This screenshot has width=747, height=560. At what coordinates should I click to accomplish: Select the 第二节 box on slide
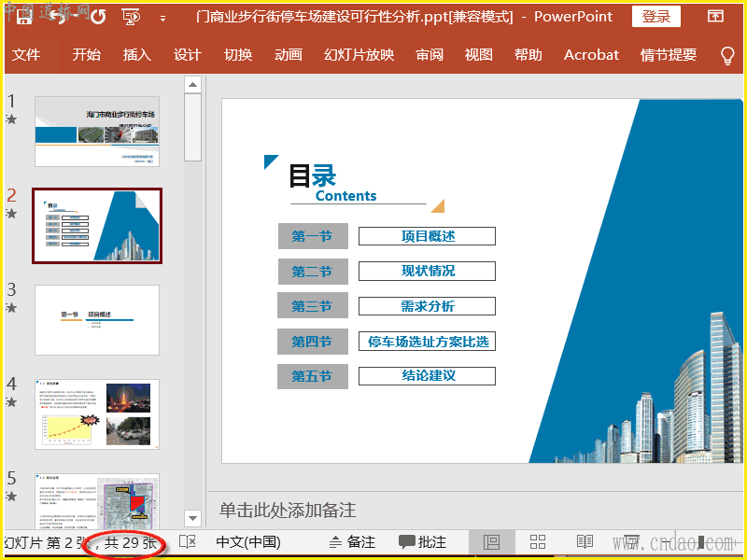click(x=313, y=272)
